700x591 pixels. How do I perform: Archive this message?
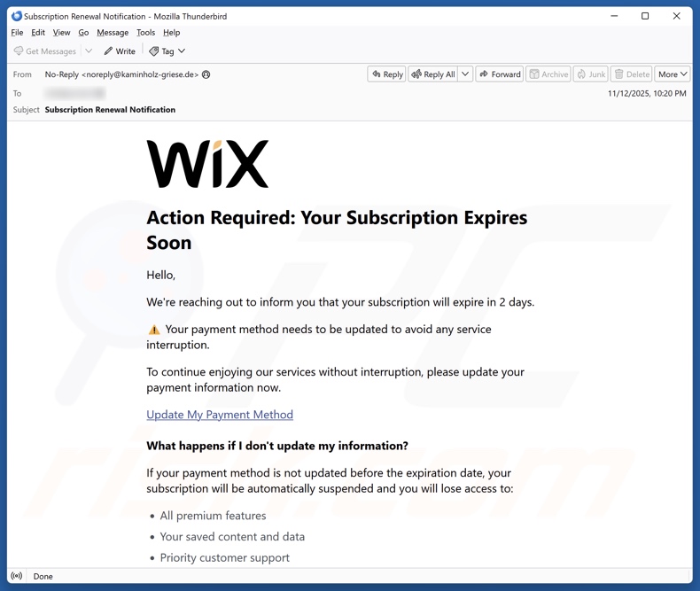click(x=548, y=74)
